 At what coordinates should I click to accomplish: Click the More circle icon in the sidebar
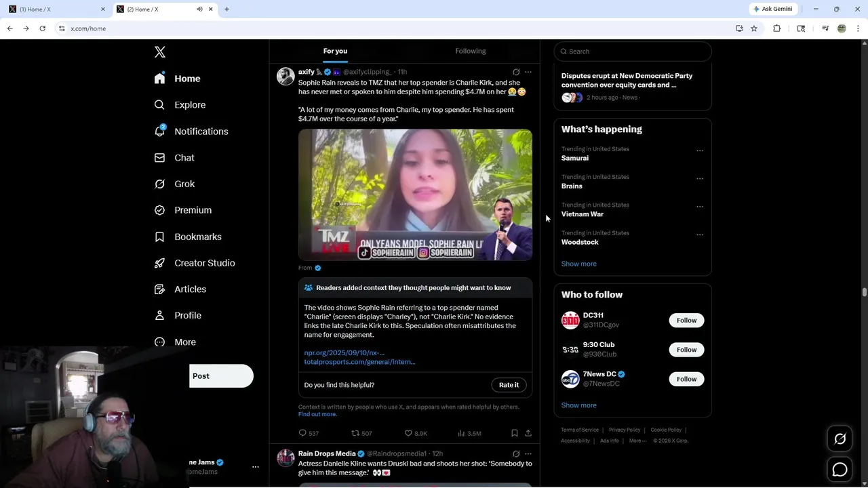tap(159, 342)
